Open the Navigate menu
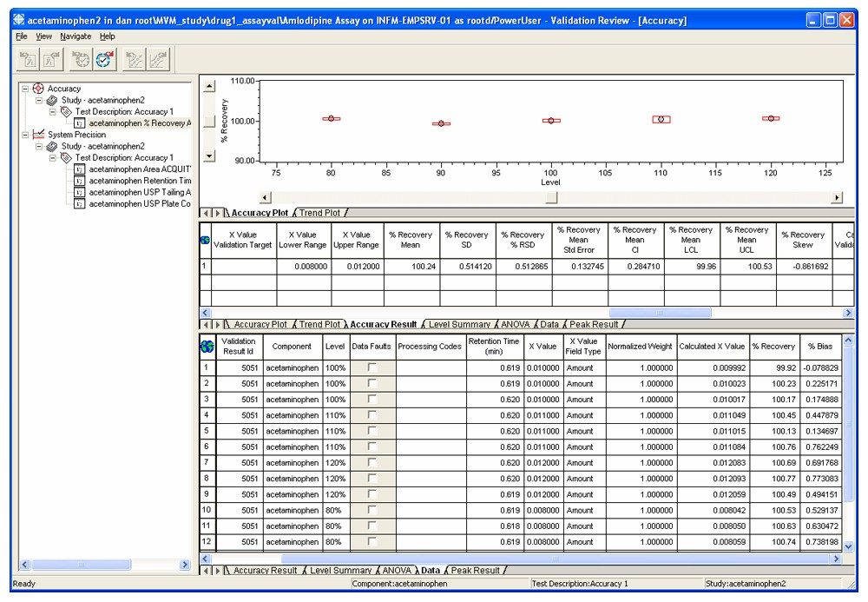This screenshot has height=602, width=868. tap(76, 36)
